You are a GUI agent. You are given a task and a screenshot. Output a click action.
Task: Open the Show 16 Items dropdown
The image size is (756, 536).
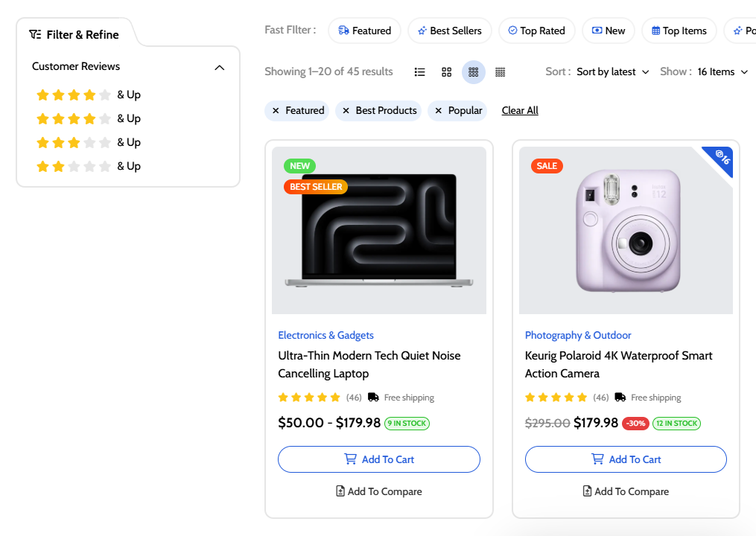(x=722, y=72)
